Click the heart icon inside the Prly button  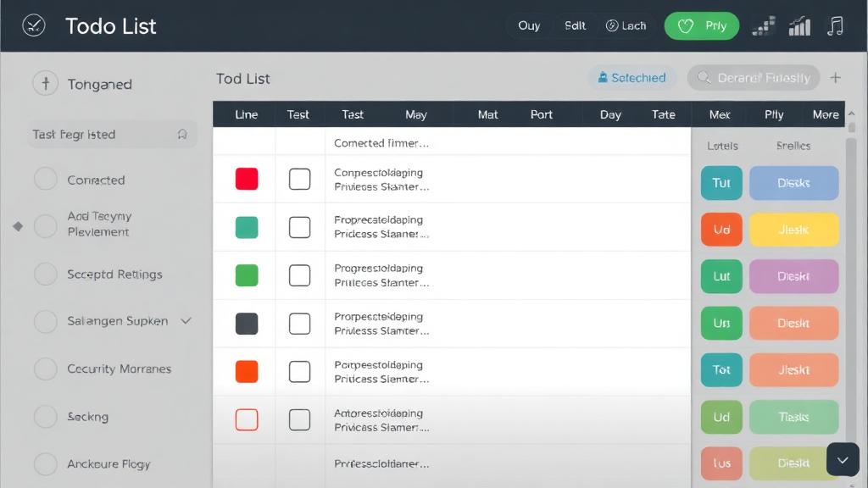(685, 25)
